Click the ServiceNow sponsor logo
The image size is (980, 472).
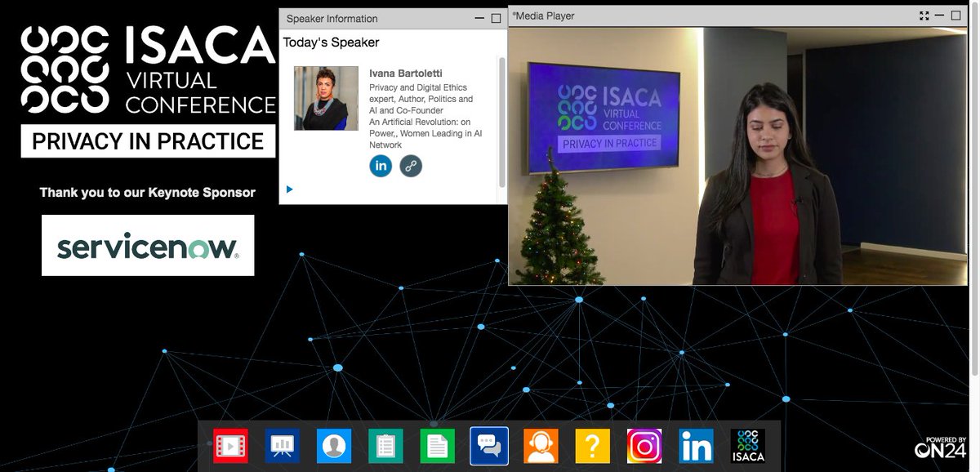(148, 245)
